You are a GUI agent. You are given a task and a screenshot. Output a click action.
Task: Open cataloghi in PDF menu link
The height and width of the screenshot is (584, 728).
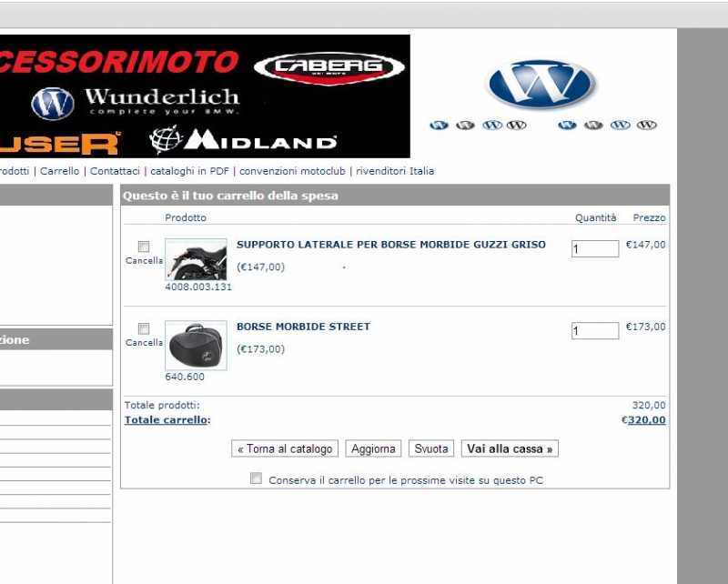click(x=190, y=171)
